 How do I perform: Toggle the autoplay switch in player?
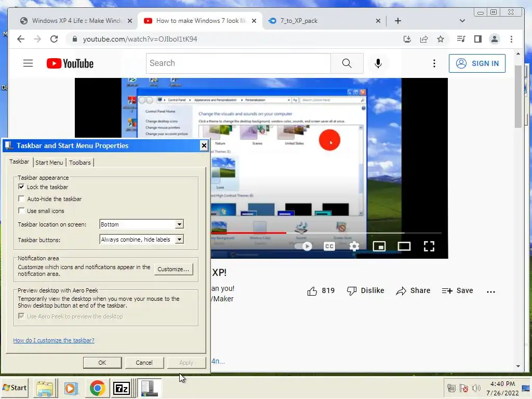tap(303, 246)
